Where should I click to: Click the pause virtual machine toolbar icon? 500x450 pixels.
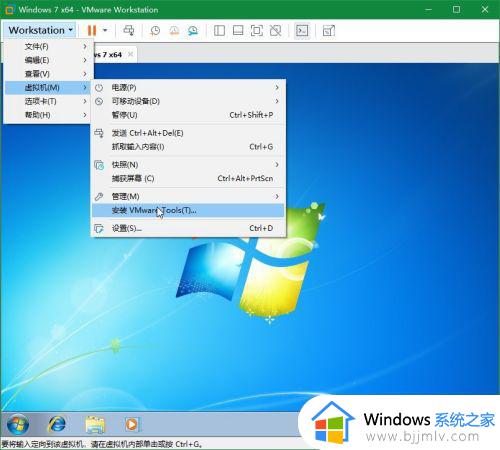click(92, 30)
